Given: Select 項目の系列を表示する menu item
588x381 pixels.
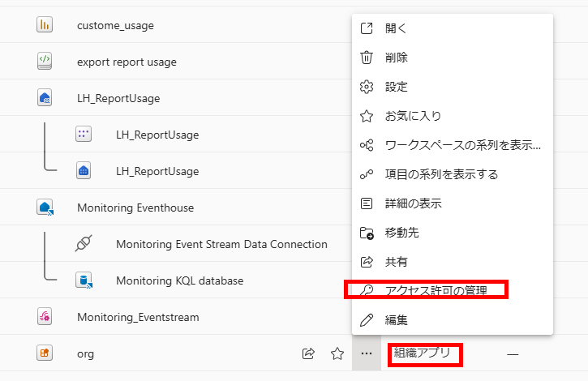Looking at the screenshot, I should (453, 174).
